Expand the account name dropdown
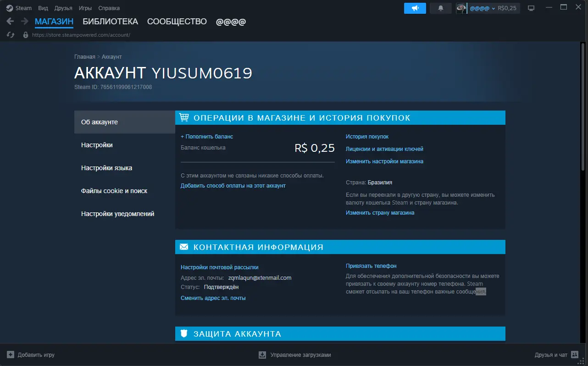 [493, 8]
